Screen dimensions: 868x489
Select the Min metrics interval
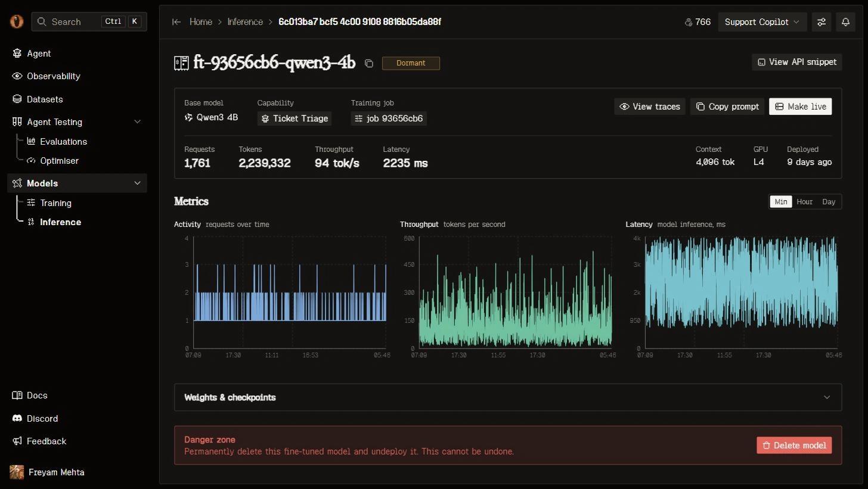[780, 202]
